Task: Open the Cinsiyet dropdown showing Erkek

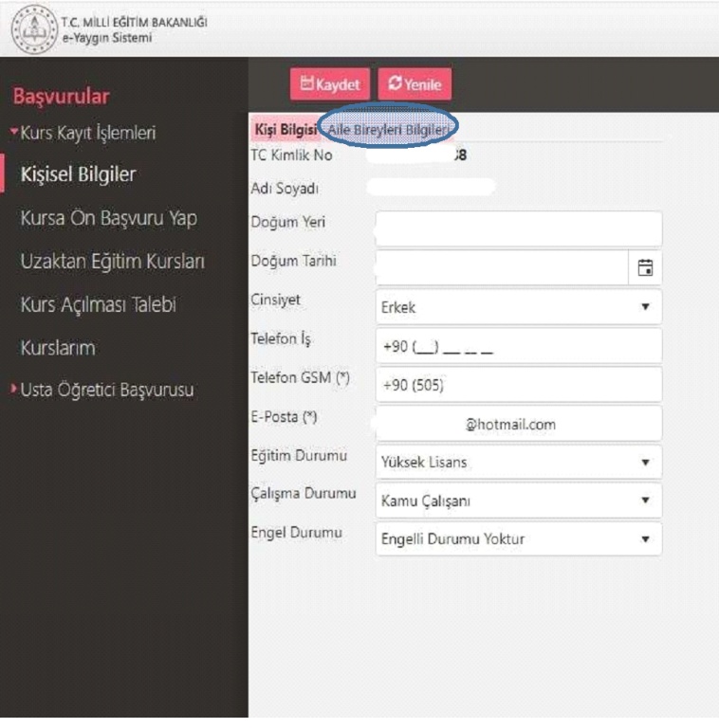Action: coord(518,307)
